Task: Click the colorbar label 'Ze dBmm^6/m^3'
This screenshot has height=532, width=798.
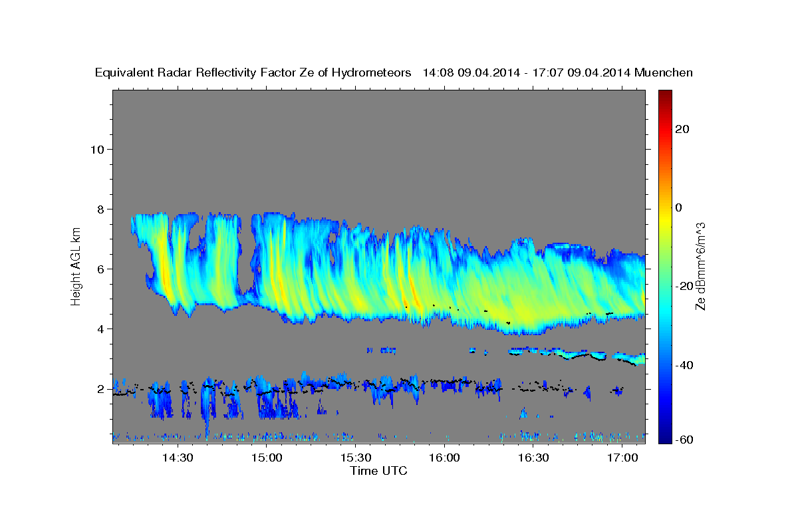Action: point(700,265)
